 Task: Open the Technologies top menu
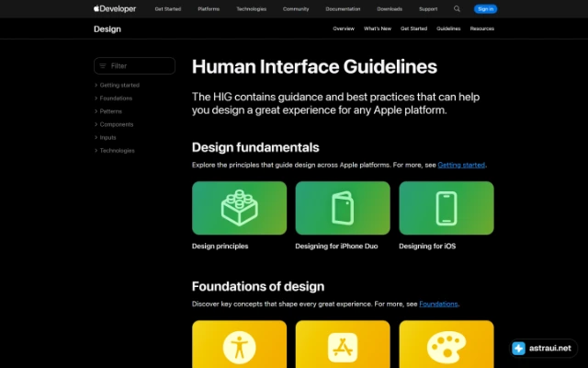(251, 9)
